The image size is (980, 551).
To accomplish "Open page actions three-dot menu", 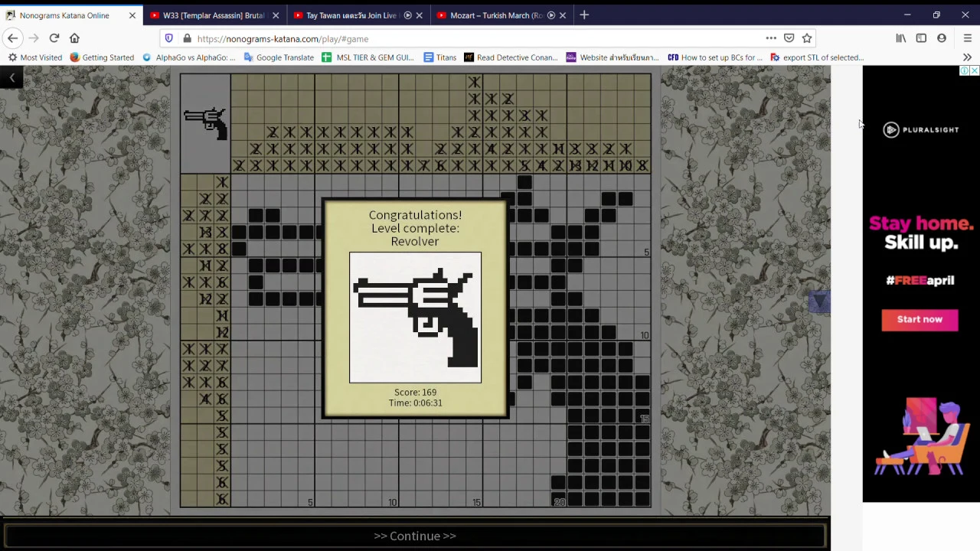I will coord(771,38).
